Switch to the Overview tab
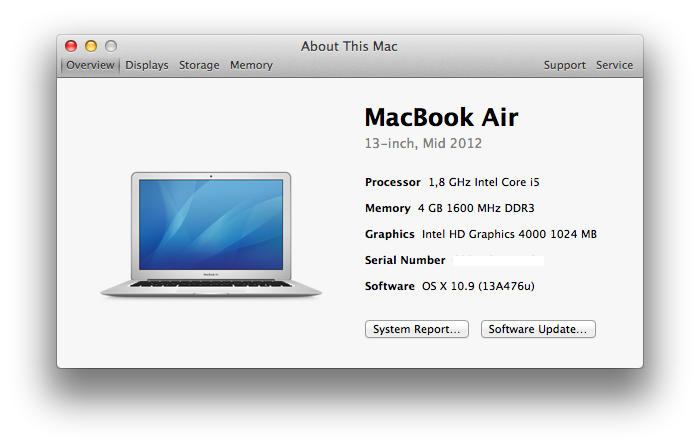This screenshot has width=700, height=447. tap(90, 65)
